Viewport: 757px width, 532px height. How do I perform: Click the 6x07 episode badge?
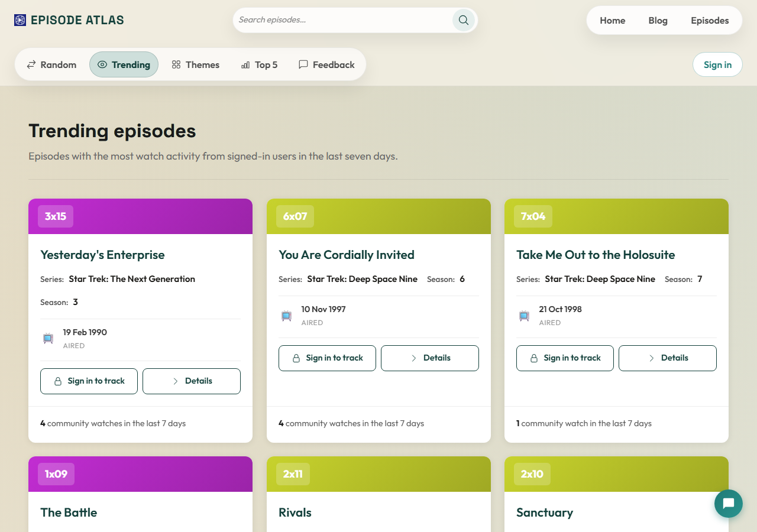click(295, 216)
